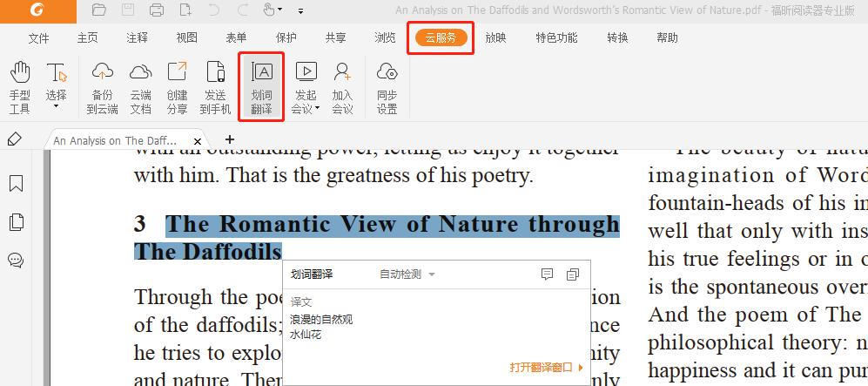The image size is (868, 386).
Task: Print the document with the printer icon
Action: pos(157,10)
